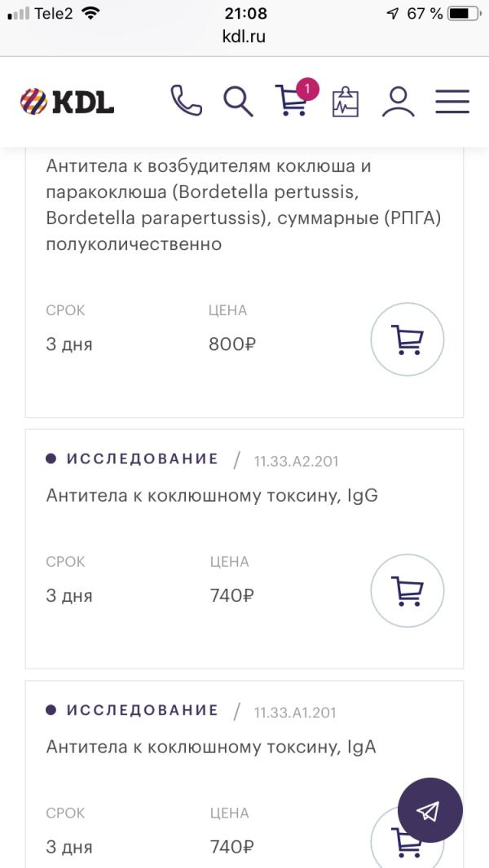Add 800₽ pertussis antibodies test to cart
This screenshot has width=489, height=868.
(x=407, y=340)
